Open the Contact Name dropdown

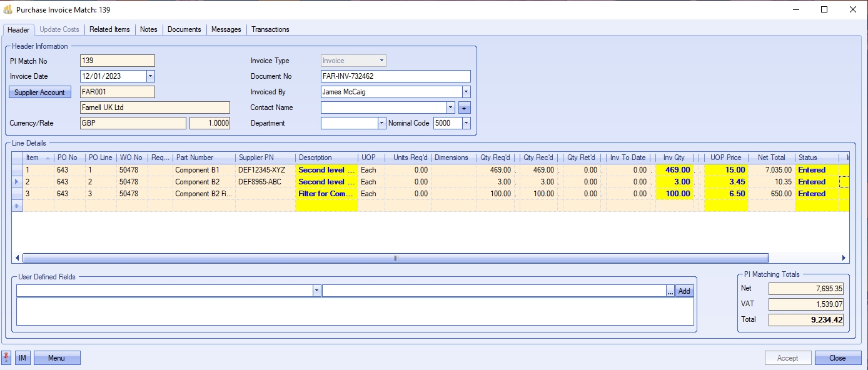pyautogui.click(x=450, y=107)
